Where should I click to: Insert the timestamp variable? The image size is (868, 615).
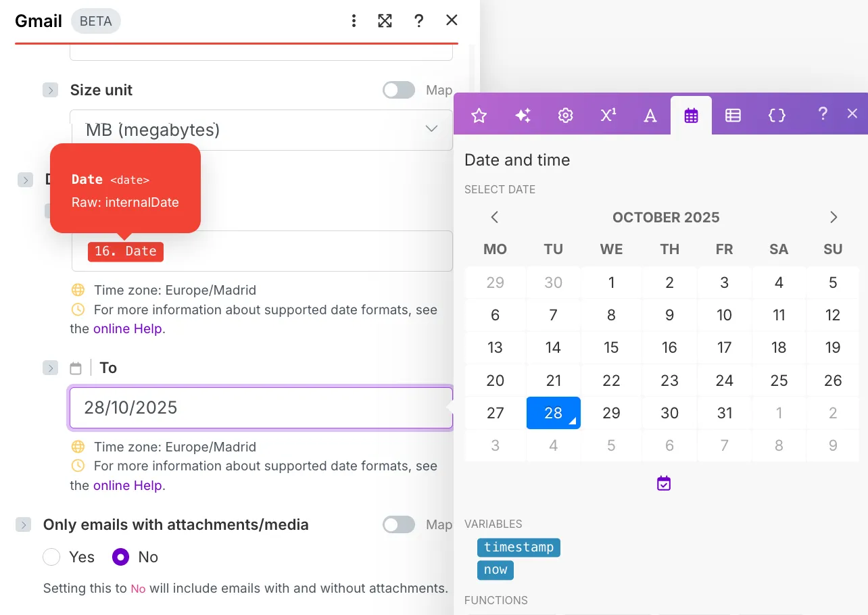(519, 547)
